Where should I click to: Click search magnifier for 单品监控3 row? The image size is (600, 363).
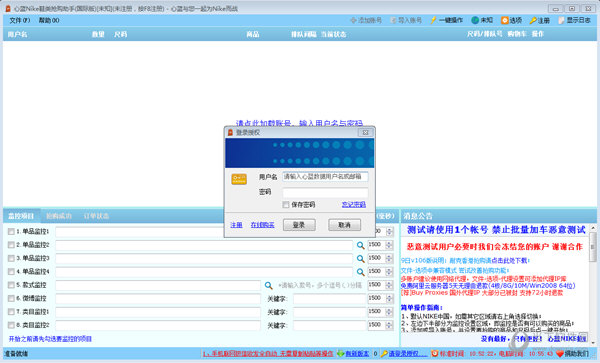point(360,259)
